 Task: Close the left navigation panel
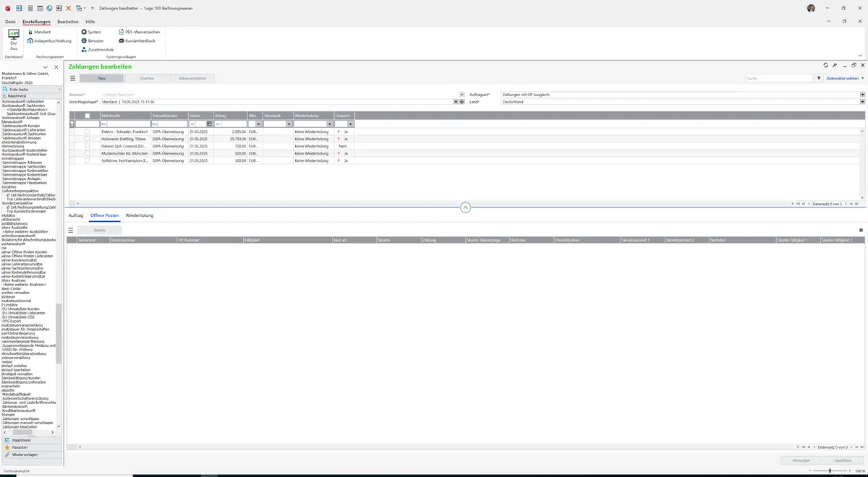pos(56,66)
